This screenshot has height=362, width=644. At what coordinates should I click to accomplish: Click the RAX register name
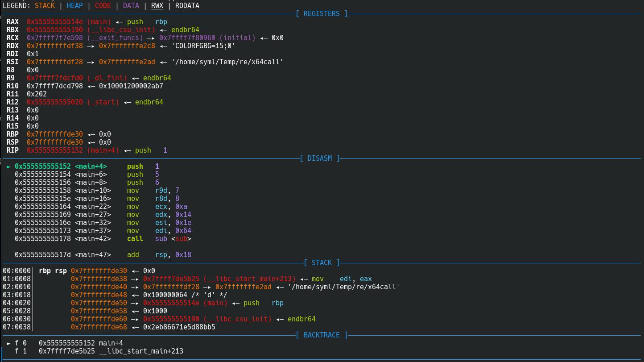click(12, 22)
